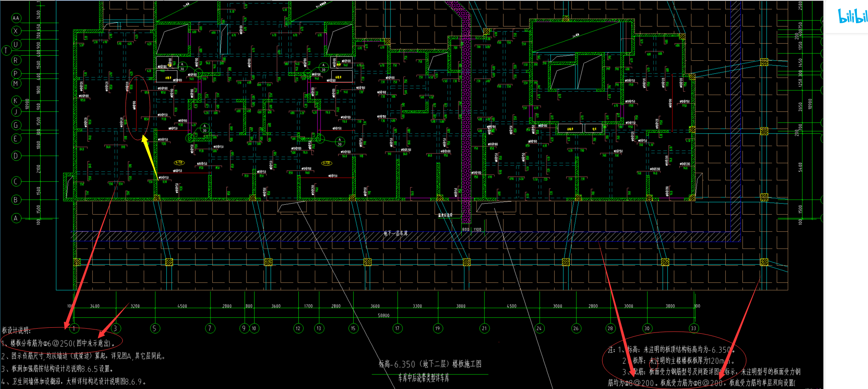This screenshot has width=868, height=389.
Task: Pick the E axis bubble on left
Action: (x=16, y=138)
